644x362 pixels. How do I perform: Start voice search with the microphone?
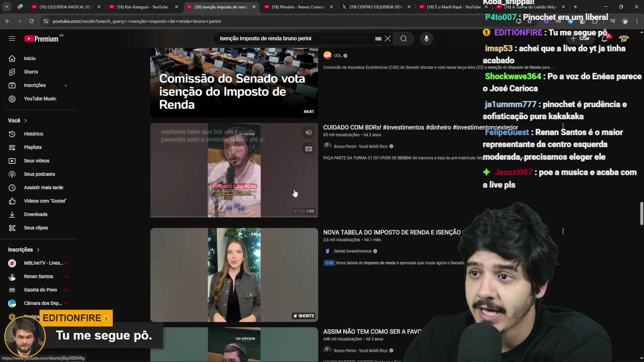point(426,39)
